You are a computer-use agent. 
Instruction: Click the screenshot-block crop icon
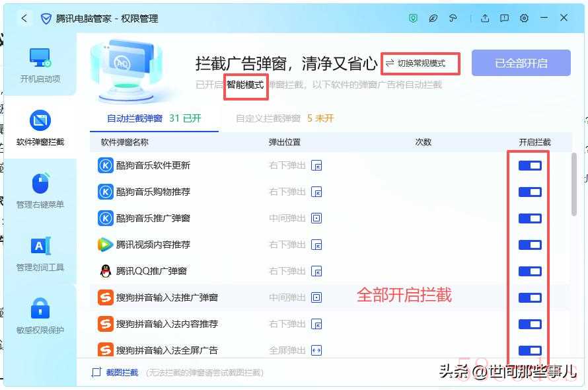pyautogui.click(x=96, y=372)
